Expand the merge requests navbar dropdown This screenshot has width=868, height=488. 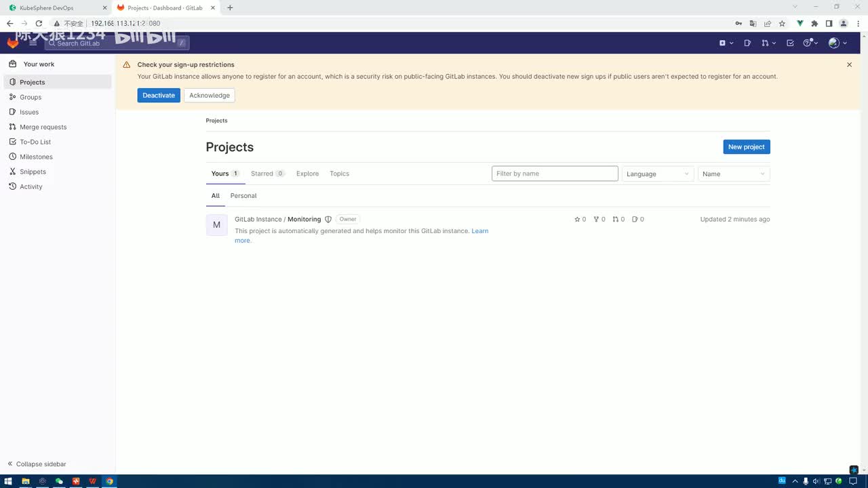coord(768,43)
